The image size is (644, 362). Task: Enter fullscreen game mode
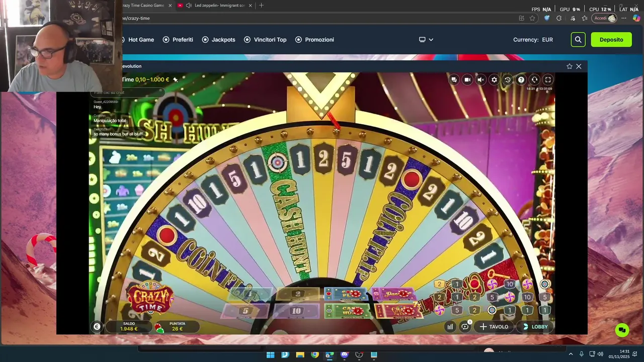(x=548, y=79)
